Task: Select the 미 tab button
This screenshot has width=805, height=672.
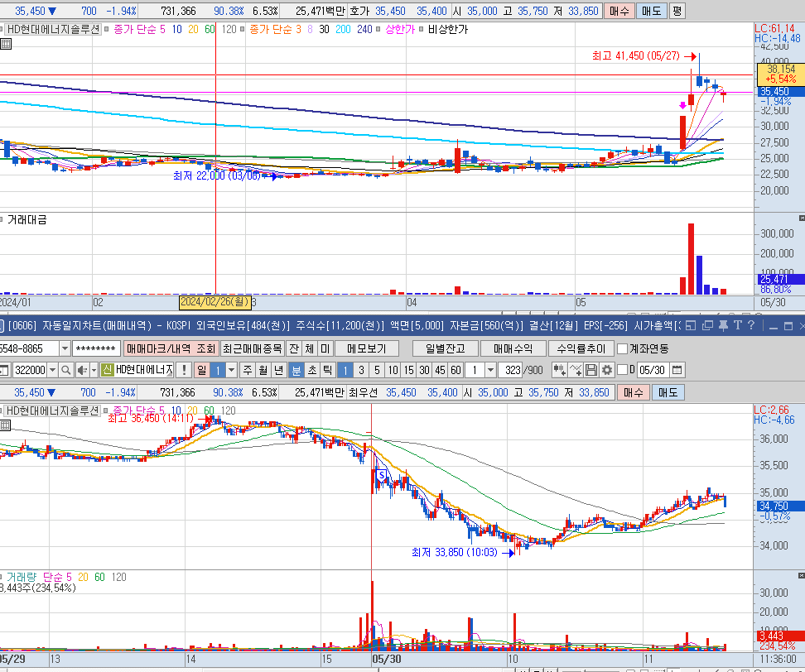Action: [325, 348]
